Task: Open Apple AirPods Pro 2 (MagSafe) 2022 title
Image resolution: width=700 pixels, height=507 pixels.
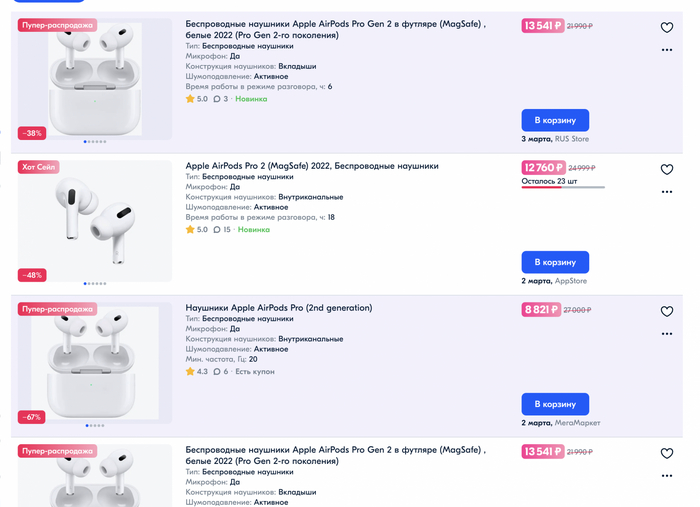Action: [x=311, y=166]
